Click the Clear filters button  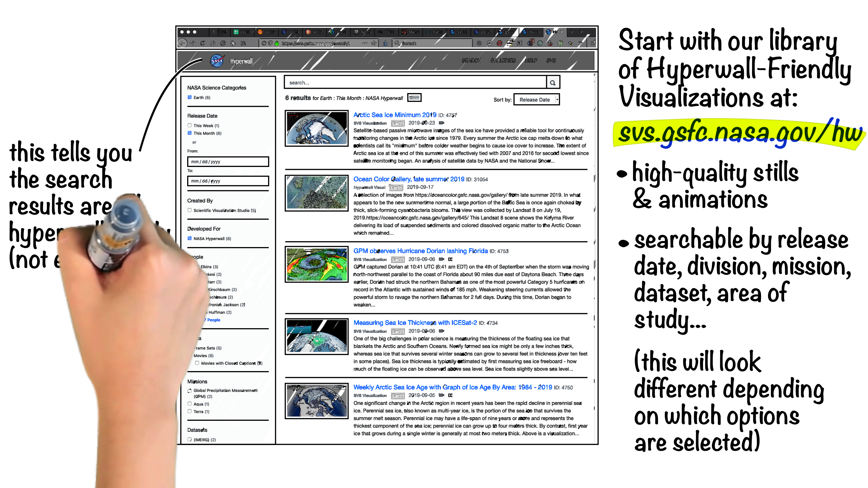pos(414,98)
